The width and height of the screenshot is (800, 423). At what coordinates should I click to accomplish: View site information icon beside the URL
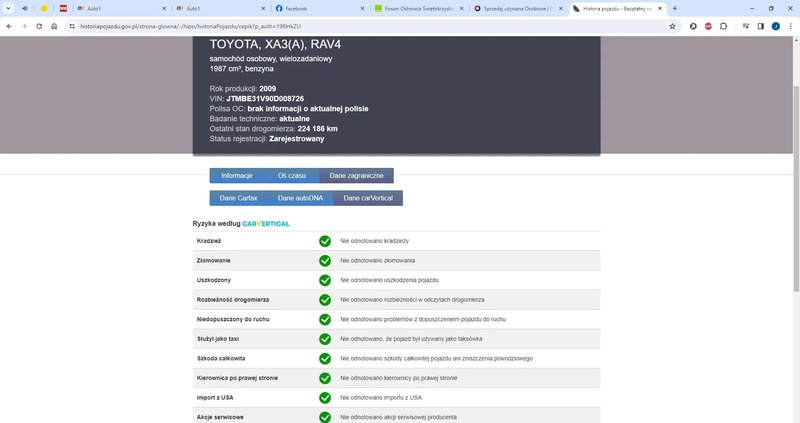(x=72, y=26)
